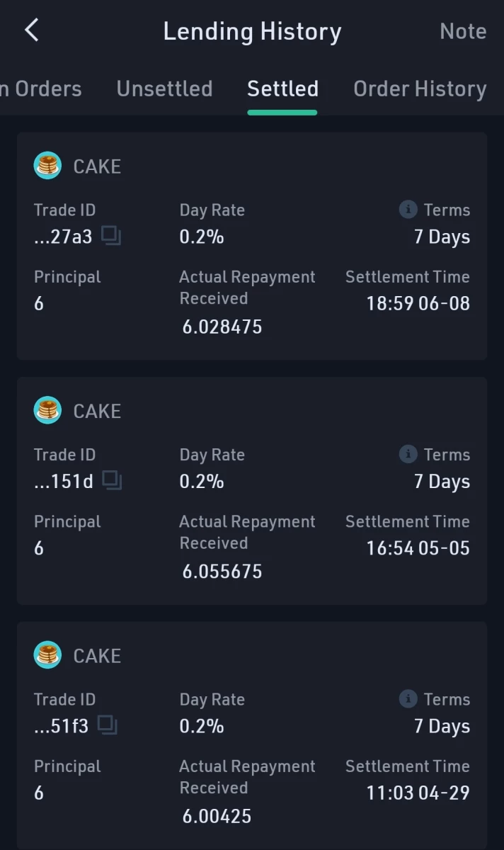Tap CAKE pancake icon in second card
The height and width of the screenshot is (850, 504).
point(47,410)
